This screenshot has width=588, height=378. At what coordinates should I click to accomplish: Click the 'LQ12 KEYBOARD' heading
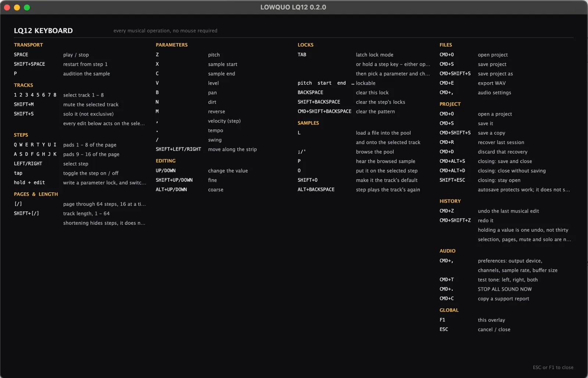pyautogui.click(x=43, y=31)
